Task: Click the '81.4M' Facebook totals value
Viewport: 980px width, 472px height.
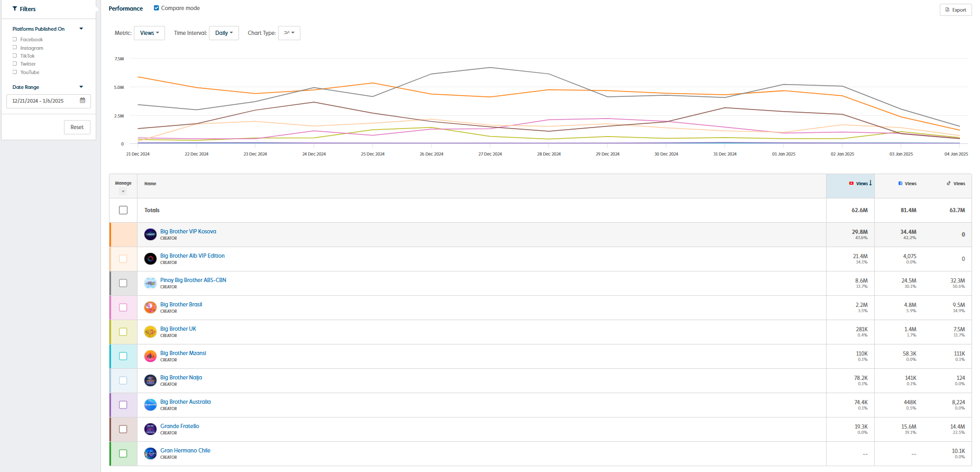Action: click(909, 210)
